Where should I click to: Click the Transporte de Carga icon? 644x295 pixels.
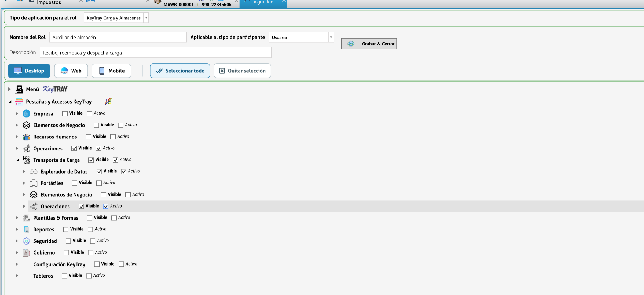[26, 160]
